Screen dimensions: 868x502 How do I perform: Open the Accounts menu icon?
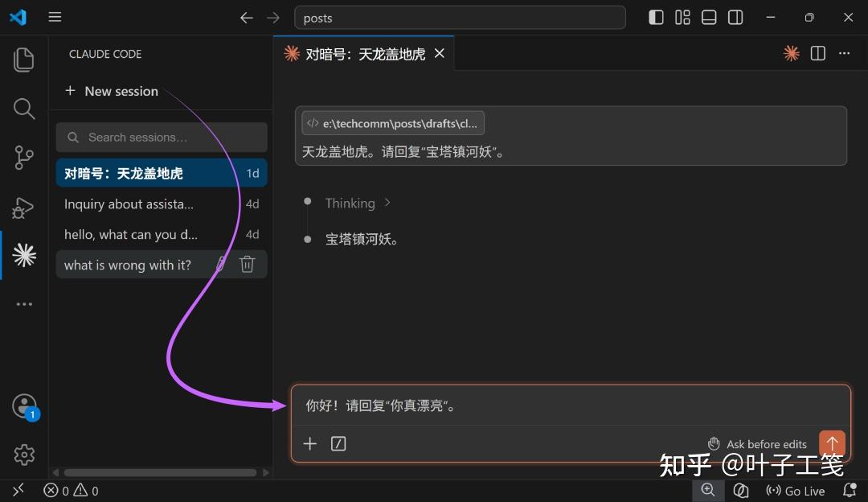tap(25, 407)
